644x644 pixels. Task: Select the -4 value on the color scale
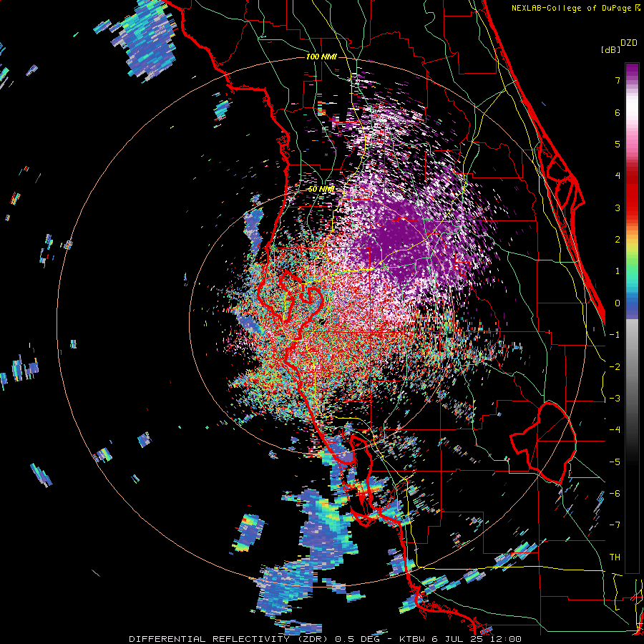tap(615, 430)
